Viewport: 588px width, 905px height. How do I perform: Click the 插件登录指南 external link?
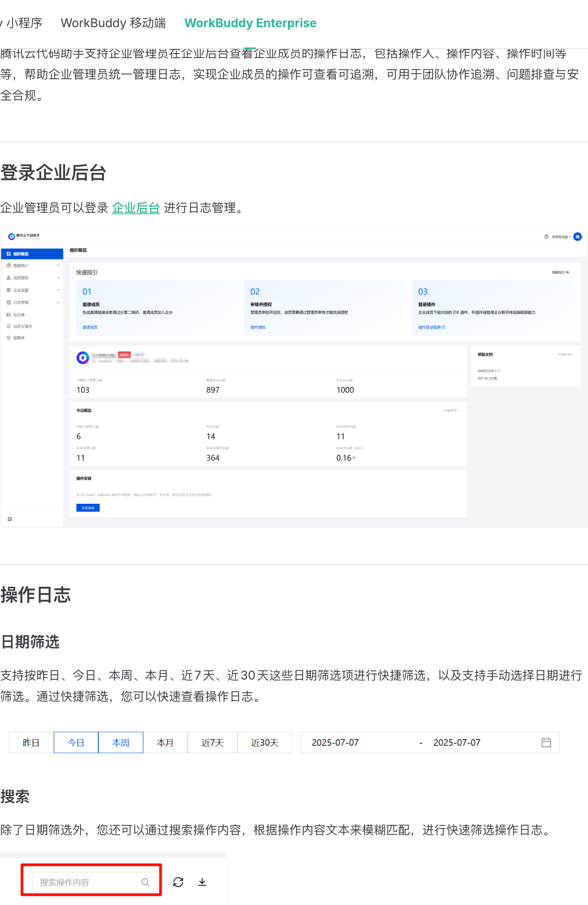tap(432, 327)
